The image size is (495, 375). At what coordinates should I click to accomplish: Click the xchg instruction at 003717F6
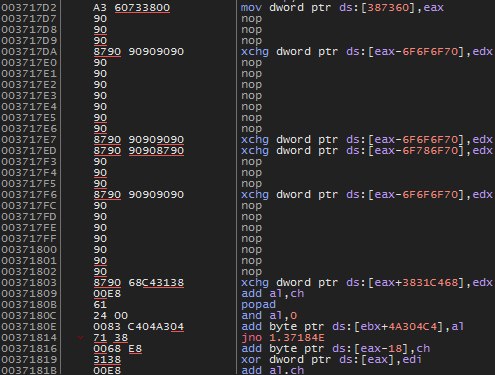coord(367,195)
